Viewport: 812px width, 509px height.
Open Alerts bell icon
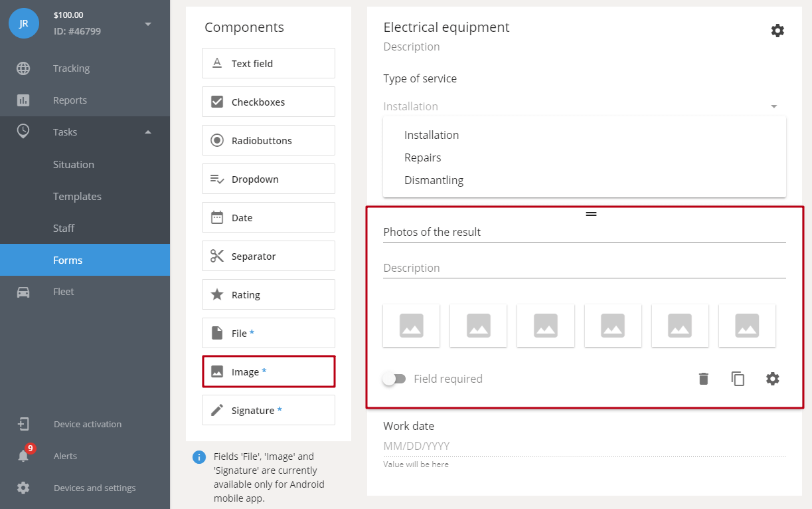click(x=23, y=456)
